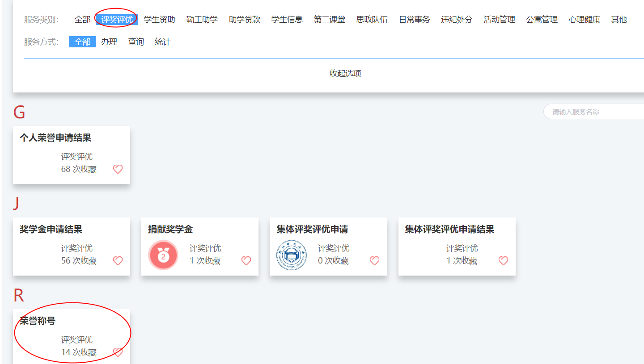This screenshot has width=644, height=364.
Task: Open 荣誉称号 service card
Action: [x=38, y=321]
